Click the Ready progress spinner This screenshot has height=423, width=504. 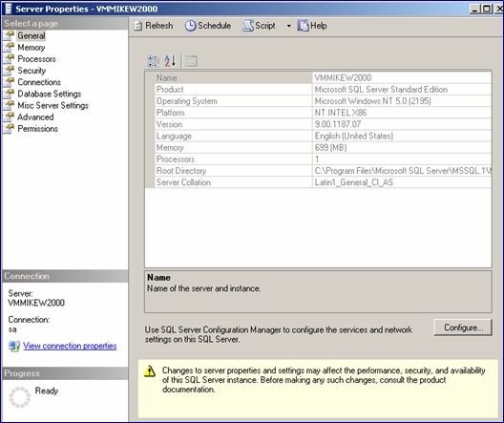click(x=20, y=397)
